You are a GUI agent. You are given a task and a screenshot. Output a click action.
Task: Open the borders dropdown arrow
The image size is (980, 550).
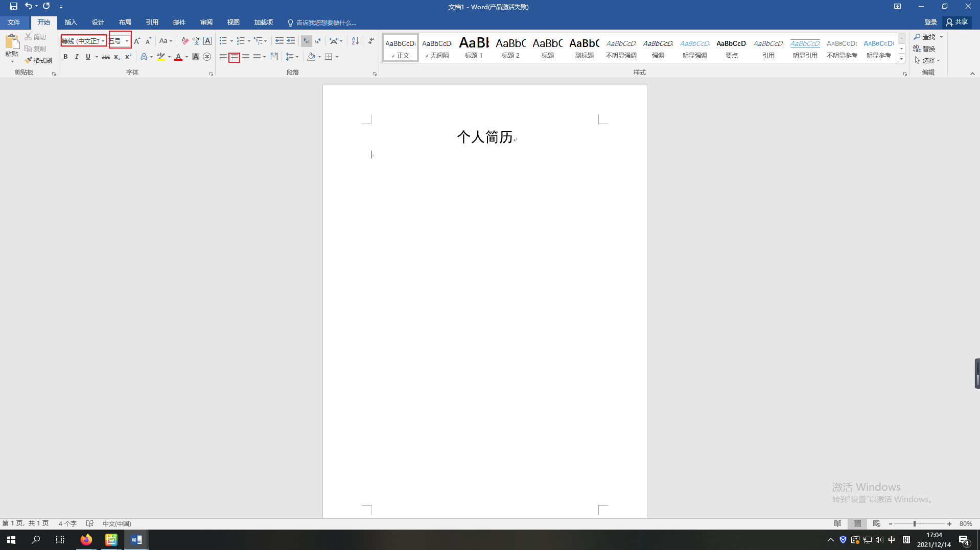point(337,57)
